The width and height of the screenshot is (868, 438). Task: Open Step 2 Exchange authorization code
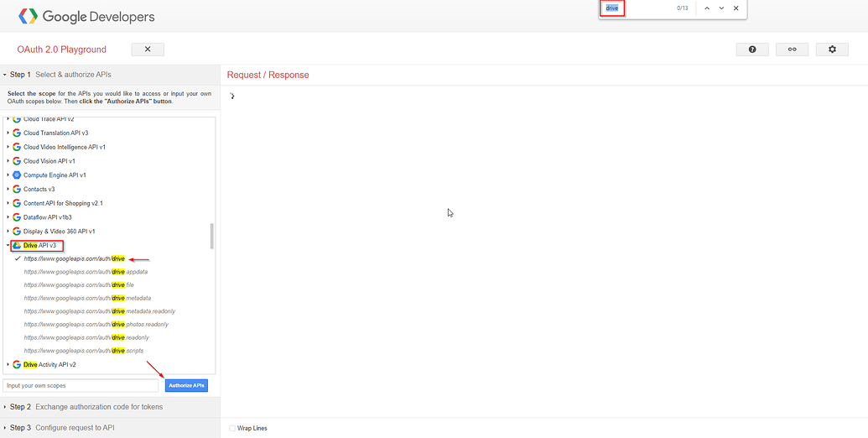(x=110, y=406)
